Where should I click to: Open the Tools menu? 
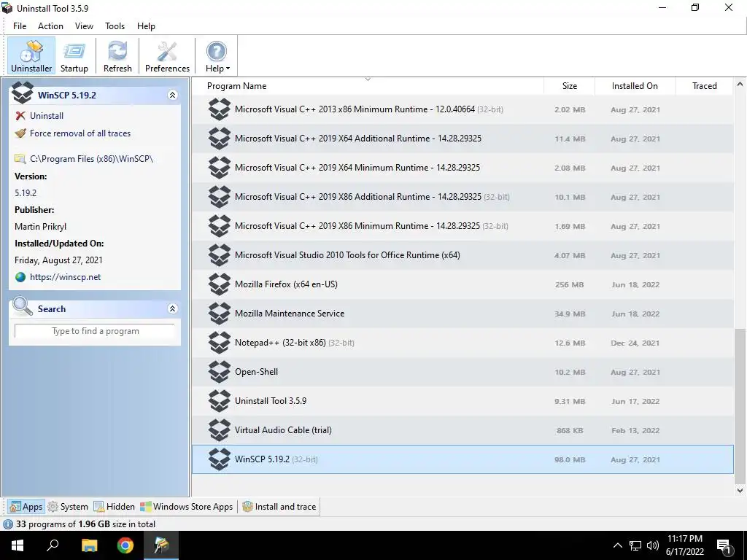click(x=115, y=26)
